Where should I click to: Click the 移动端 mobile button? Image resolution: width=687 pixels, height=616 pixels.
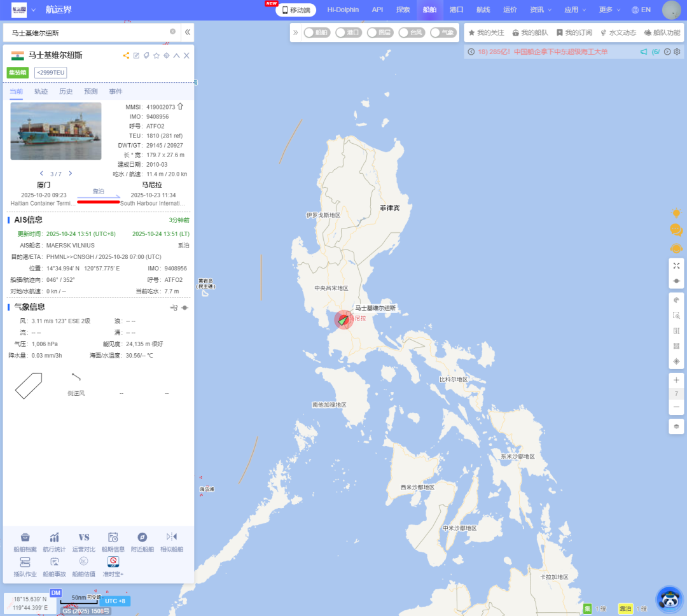pyautogui.click(x=296, y=10)
